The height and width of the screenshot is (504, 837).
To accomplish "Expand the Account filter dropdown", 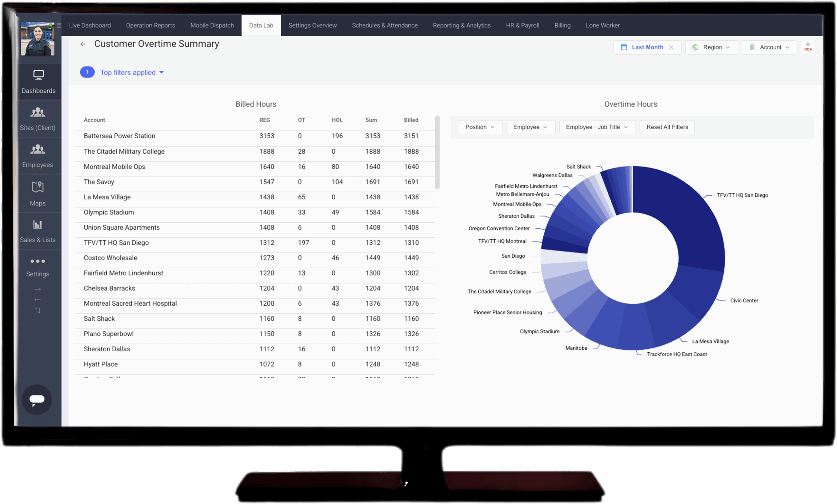I will 769,47.
